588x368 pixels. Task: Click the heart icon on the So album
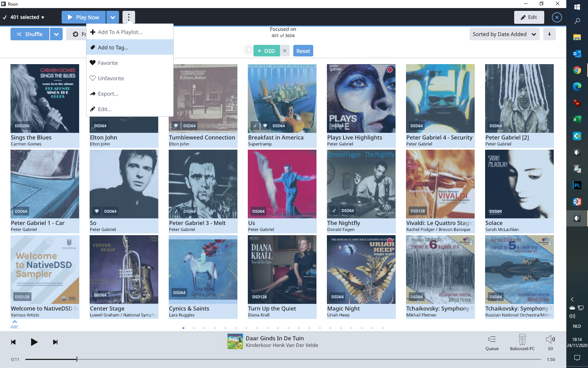click(97, 211)
